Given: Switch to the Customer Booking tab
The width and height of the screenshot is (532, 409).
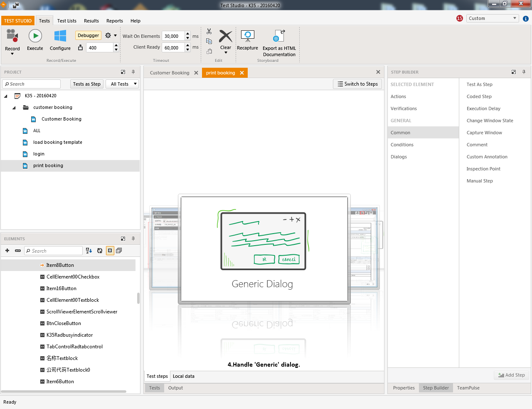Looking at the screenshot, I should coord(170,73).
